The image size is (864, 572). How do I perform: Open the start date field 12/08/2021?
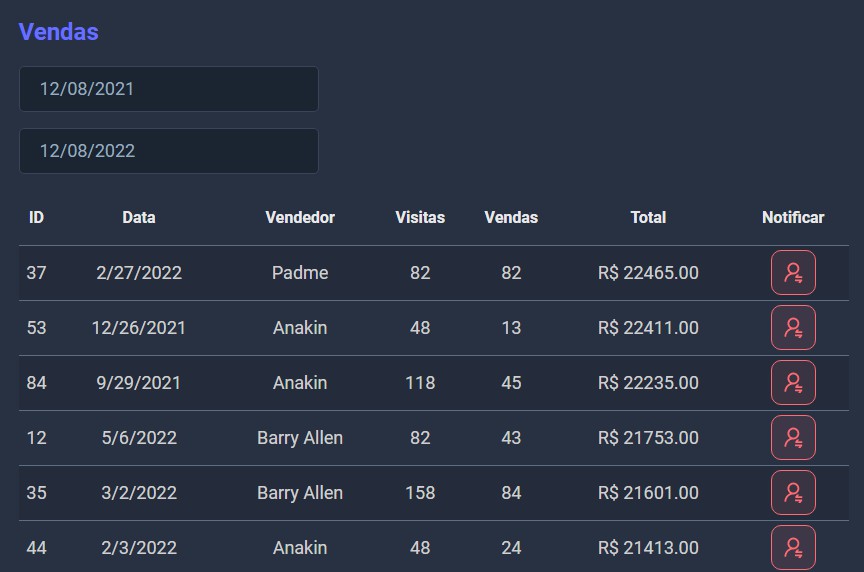[x=169, y=89]
